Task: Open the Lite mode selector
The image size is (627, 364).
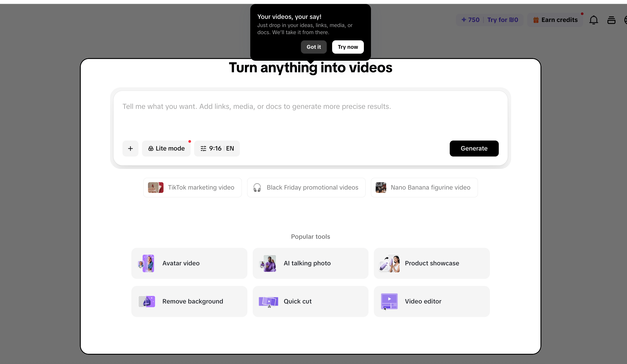Action: (x=166, y=149)
